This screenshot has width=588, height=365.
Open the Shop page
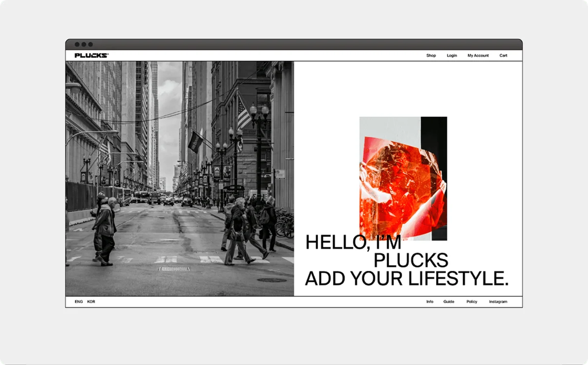pyautogui.click(x=431, y=56)
